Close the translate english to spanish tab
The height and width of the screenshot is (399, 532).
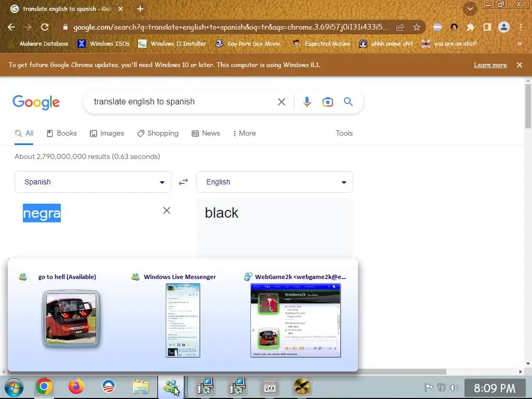click(x=121, y=9)
